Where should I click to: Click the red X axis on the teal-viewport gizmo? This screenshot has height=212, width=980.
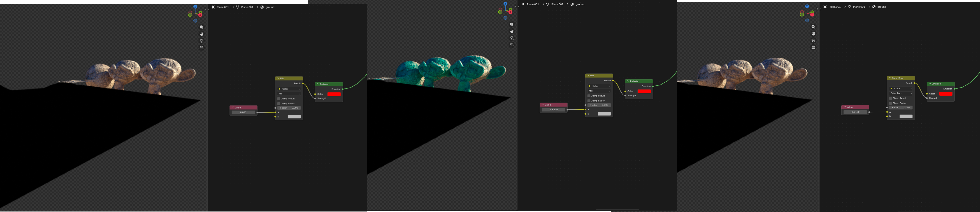coord(511,12)
